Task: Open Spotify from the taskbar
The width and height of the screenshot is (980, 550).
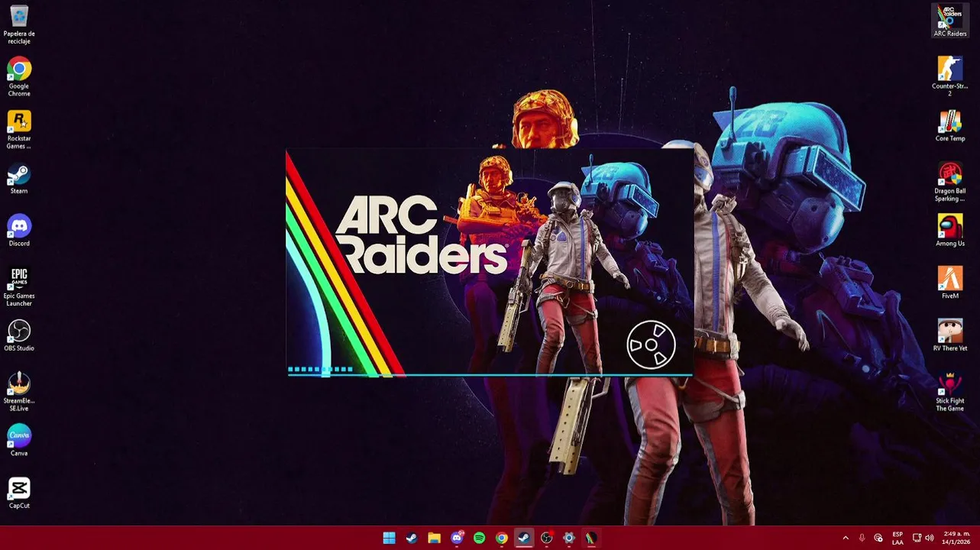Action: point(479,538)
